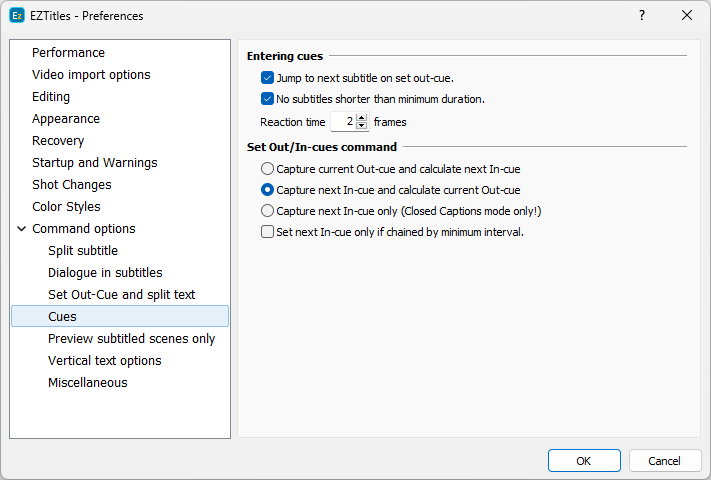Choose Capture next In-cue only radio option
The height and width of the screenshot is (480, 711).
pos(267,211)
